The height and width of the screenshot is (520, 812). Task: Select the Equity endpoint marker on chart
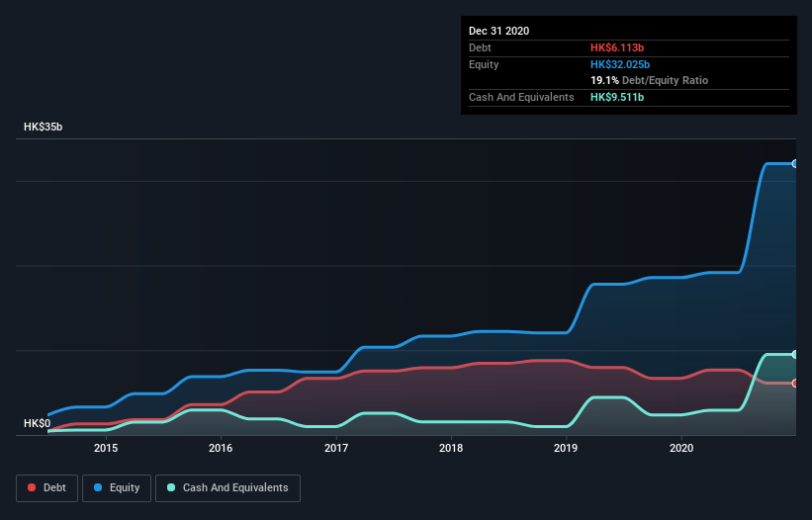pyautogui.click(x=795, y=163)
